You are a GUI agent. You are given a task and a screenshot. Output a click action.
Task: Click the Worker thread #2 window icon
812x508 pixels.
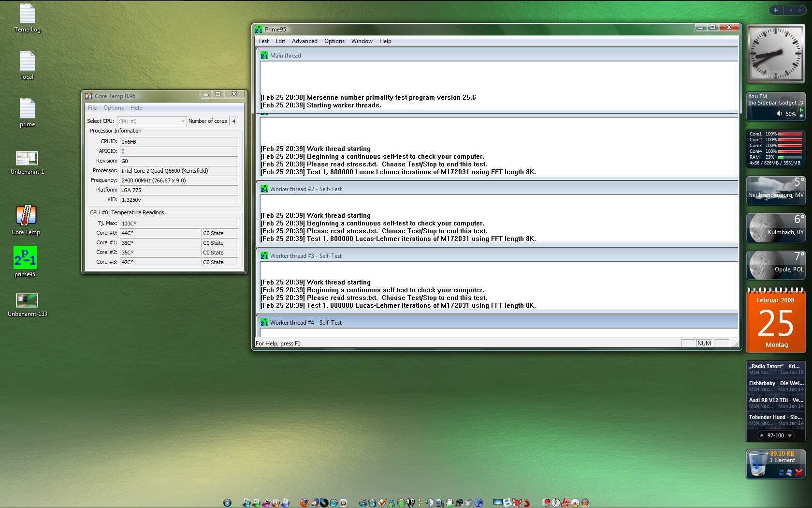264,189
